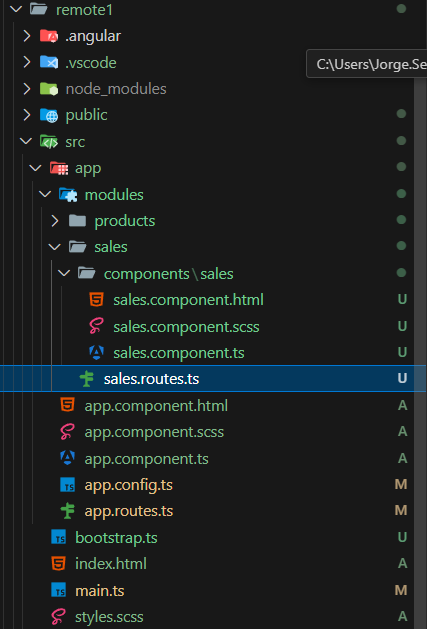Open styles.scss file
The image size is (427, 629).
coord(214,617)
